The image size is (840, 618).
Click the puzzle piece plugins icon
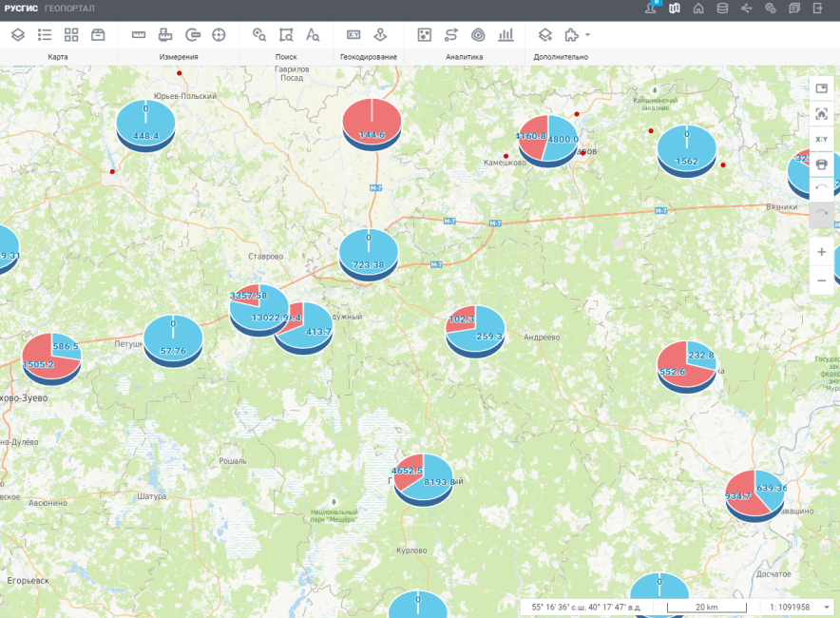pyautogui.click(x=572, y=35)
